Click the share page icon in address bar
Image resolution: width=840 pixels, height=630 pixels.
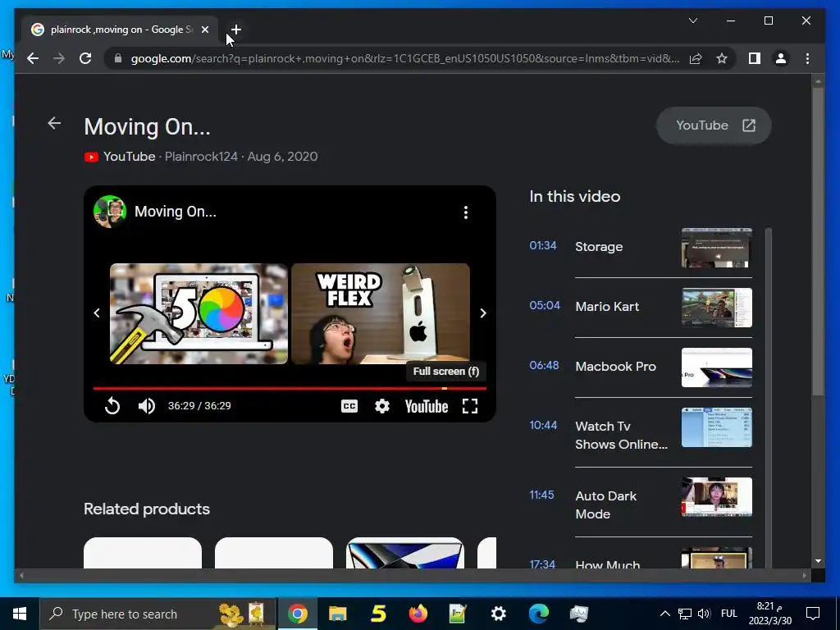coord(696,58)
